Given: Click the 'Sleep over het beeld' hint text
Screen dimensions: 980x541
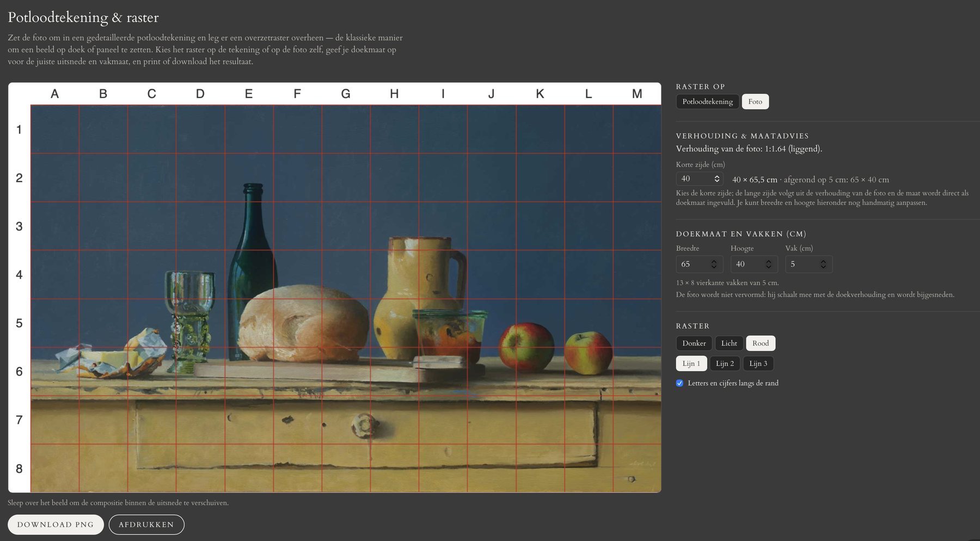Looking at the screenshot, I should click(118, 503).
